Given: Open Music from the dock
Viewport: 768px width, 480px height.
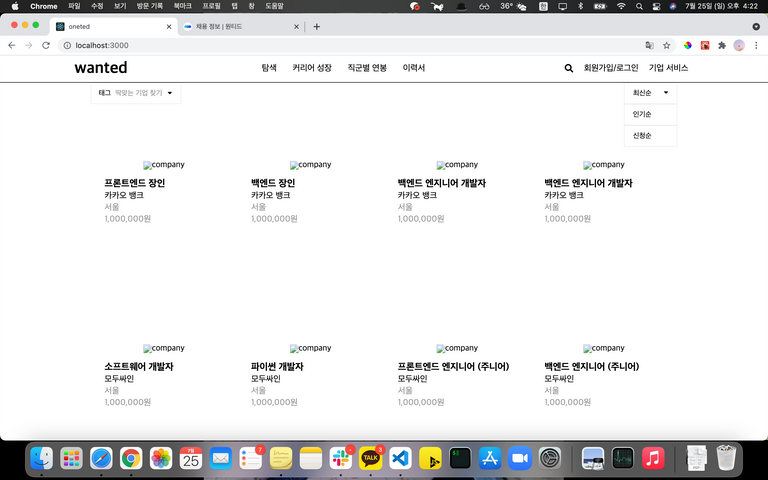Looking at the screenshot, I should (x=653, y=459).
